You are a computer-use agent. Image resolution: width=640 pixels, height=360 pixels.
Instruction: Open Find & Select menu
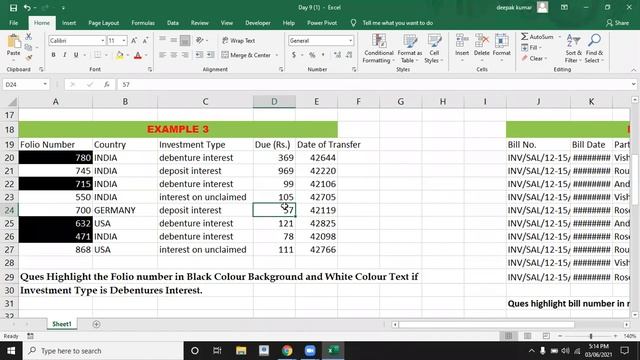click(594, 49)
